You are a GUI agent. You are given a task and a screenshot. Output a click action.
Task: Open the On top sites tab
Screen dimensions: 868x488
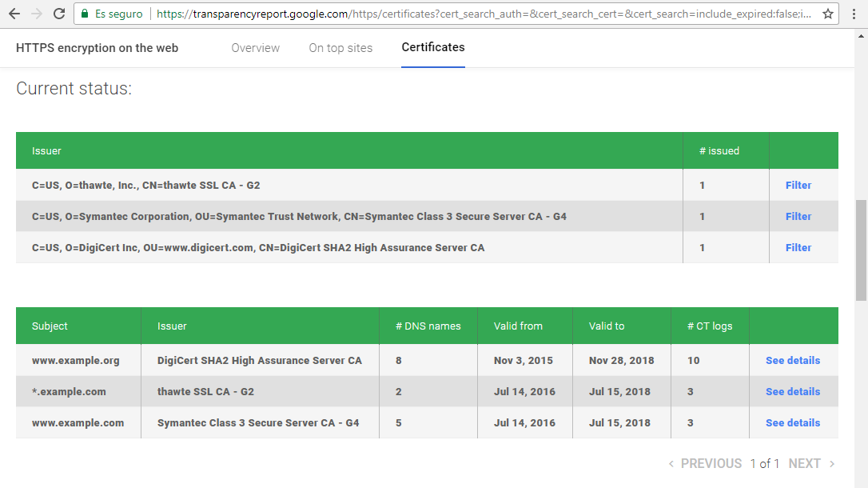(x=340, y=48)
